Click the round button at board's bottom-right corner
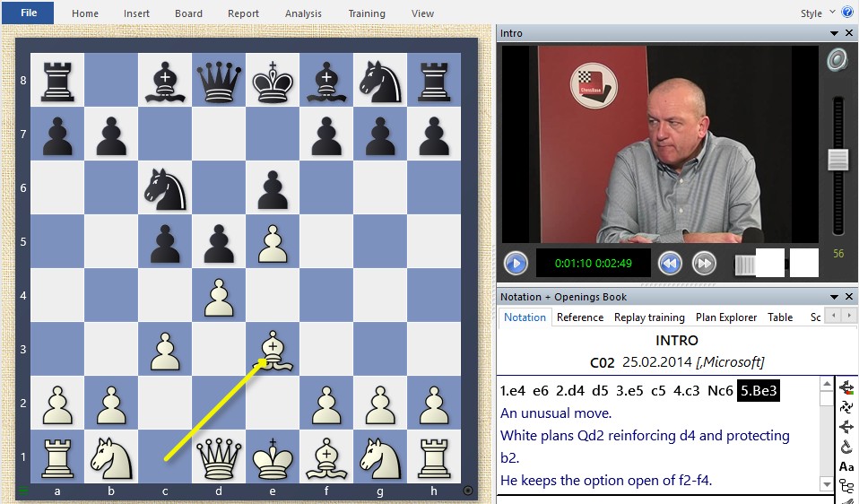The height and width of the screenshot is (504, 859). tap(467, 491)
